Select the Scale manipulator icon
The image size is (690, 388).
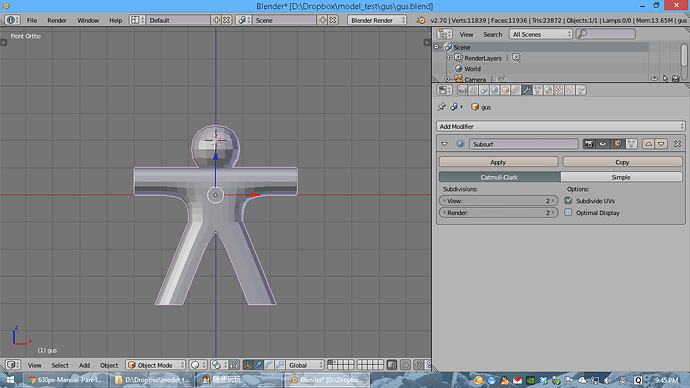point(279,365)
